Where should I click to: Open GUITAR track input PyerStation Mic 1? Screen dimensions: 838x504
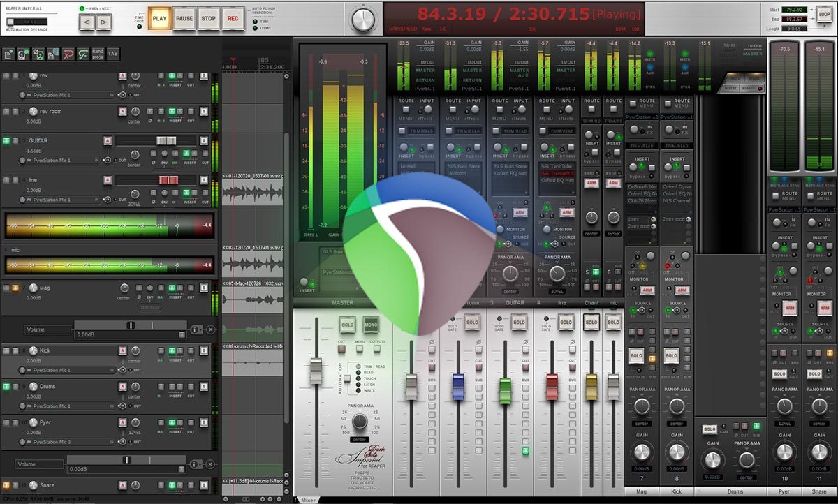tap(59, 161)
